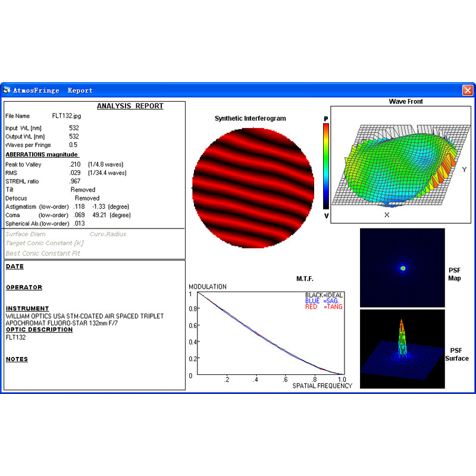
Task: Click the ANALYSIS REPORT heading
Action: (130, 105)
